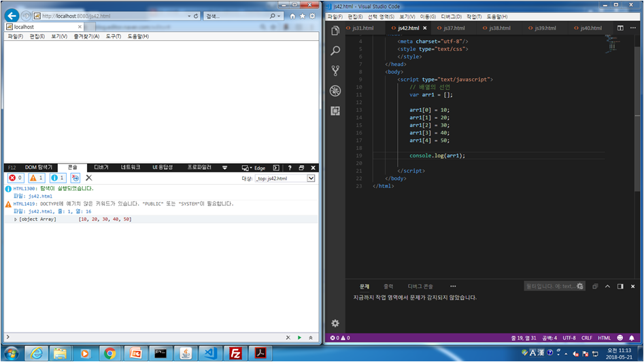Viewport: 644px width, 362px height.
Task: Maximize the VS Code problems panel
Action: (607, 286)
